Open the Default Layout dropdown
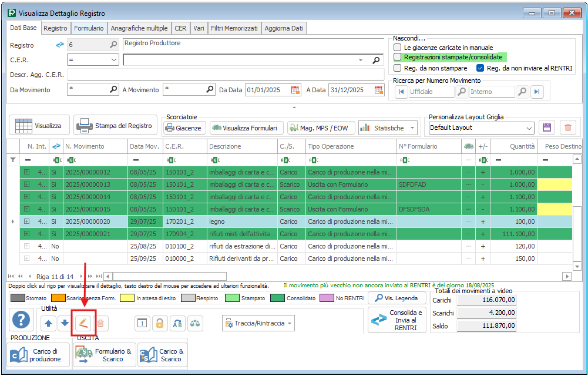 529,127
